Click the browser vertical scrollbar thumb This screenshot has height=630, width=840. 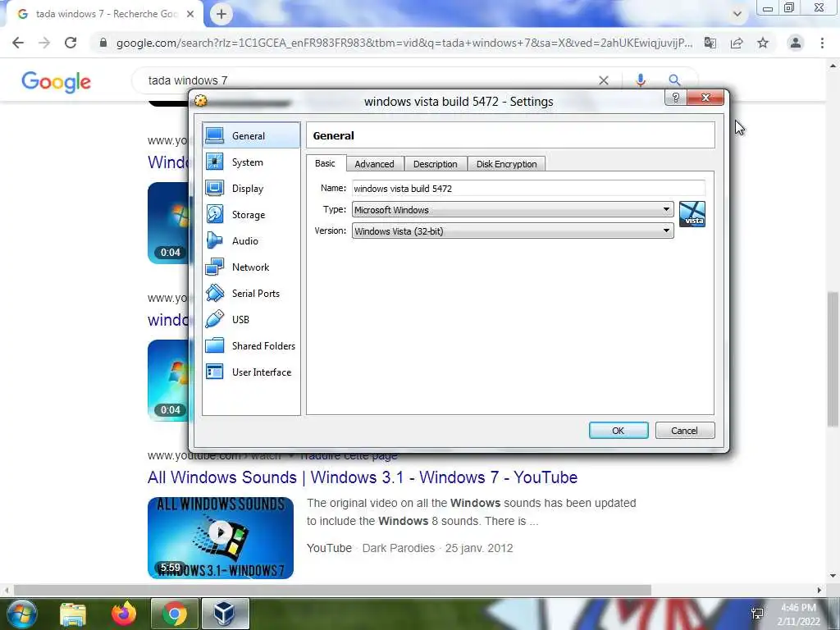click(833, 359)
